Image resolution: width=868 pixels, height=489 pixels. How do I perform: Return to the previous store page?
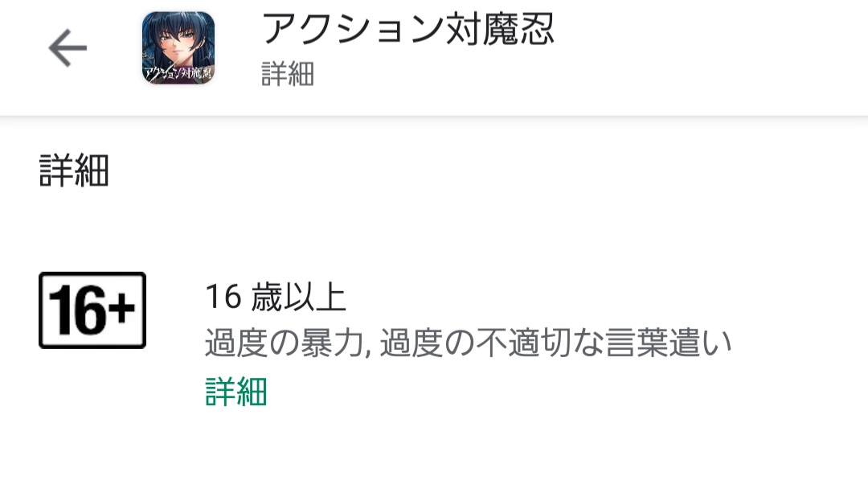pyautogui.click(x=68, y=48)
